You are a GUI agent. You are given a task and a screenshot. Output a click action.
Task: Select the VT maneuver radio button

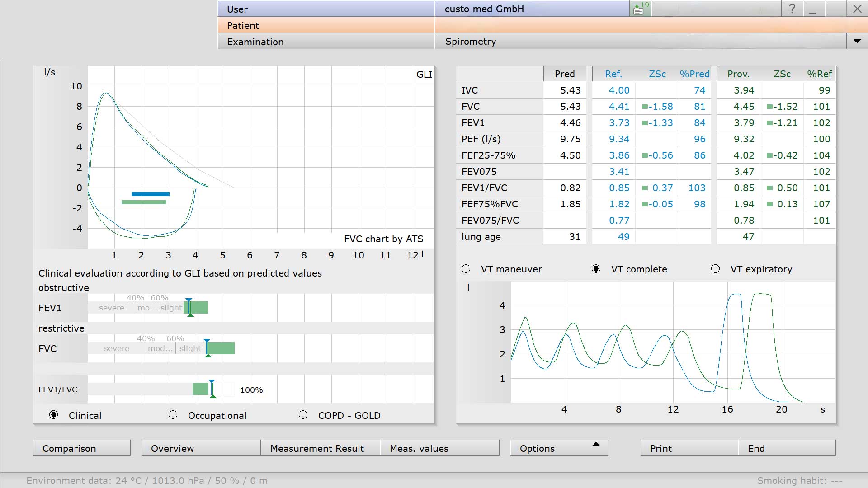pos(466,269)
